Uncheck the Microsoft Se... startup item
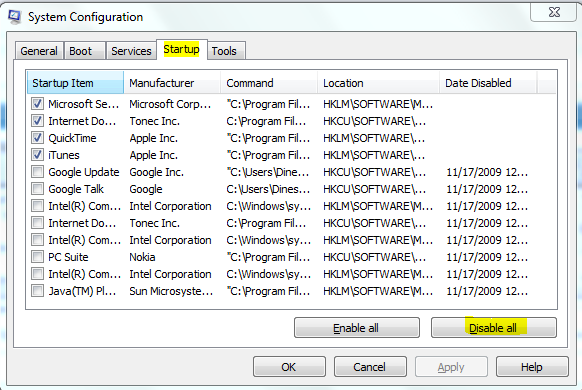The image size is (582, 390). (x=37, y=104)
